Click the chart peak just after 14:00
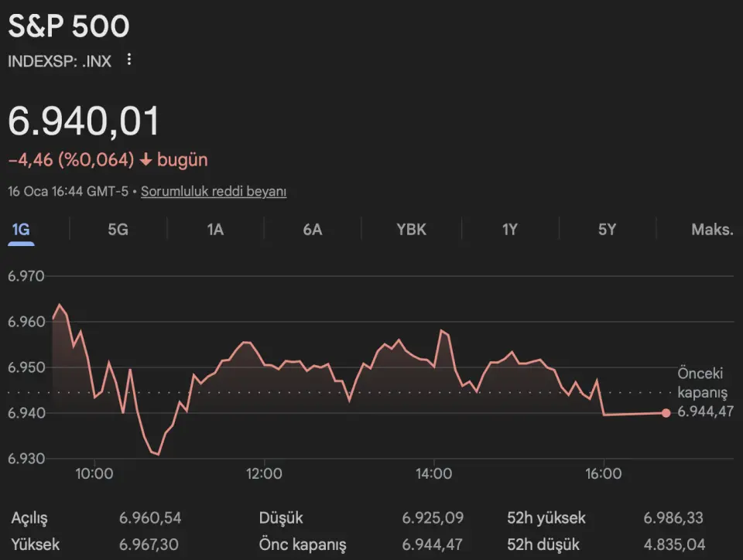The height and width of the screenshot is (560, 743). pyautogui.click(x=442, y=331)
